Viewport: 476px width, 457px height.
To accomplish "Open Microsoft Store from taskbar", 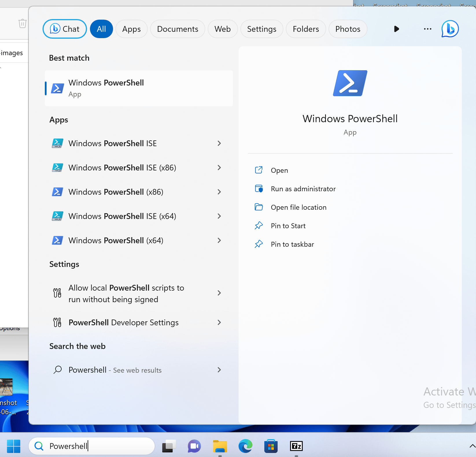I will (271, 446).
